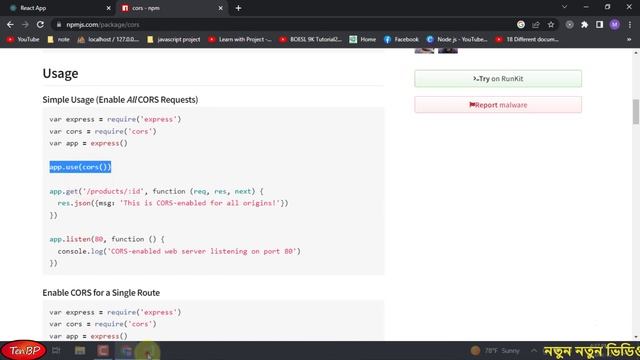This screenshot has width=640, height=360.
Task: Close the cors - npm tab
Action: pos(220,8)
